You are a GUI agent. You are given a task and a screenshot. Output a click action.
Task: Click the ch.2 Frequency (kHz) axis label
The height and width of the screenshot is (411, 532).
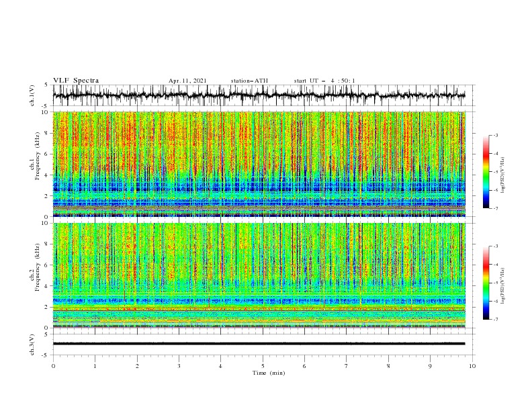coord(35,267)
